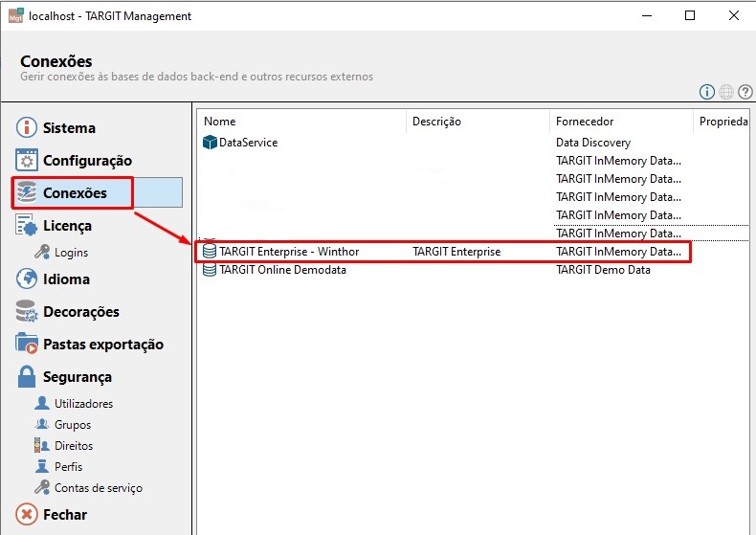This screenshot has width=756, height=535.
Task: Click the Configuração gear window icon
Action: 27,160
